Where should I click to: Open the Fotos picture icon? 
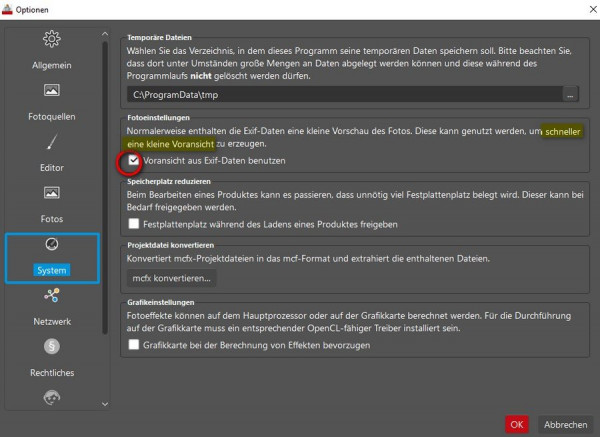52,192
